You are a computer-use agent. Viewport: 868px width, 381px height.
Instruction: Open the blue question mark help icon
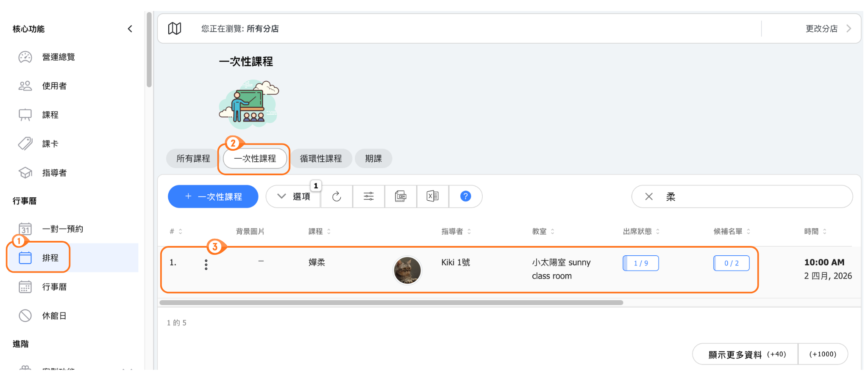pyautogui.click(x=465, y=196)
